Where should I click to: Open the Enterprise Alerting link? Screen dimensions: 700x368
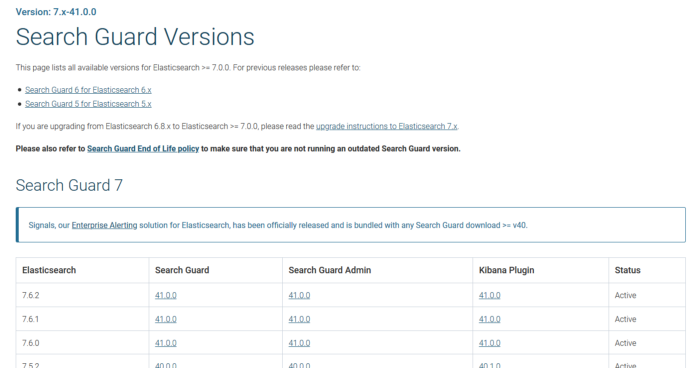104,225
